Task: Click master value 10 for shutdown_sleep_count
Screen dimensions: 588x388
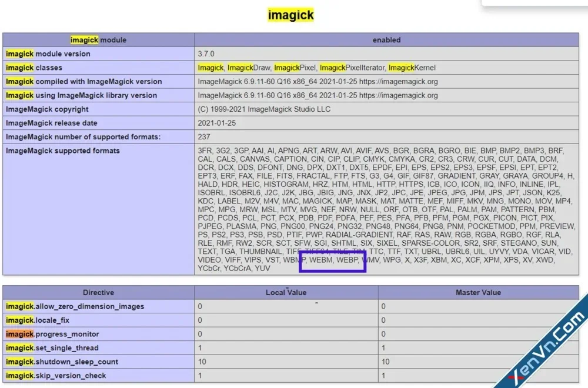Action: coord(386,362)
